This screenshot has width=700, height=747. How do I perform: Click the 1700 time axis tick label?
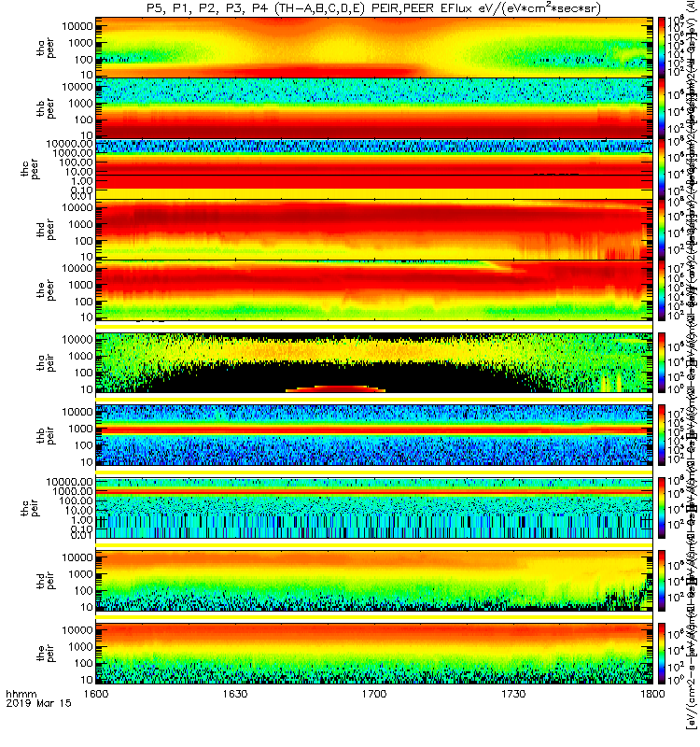374,694
